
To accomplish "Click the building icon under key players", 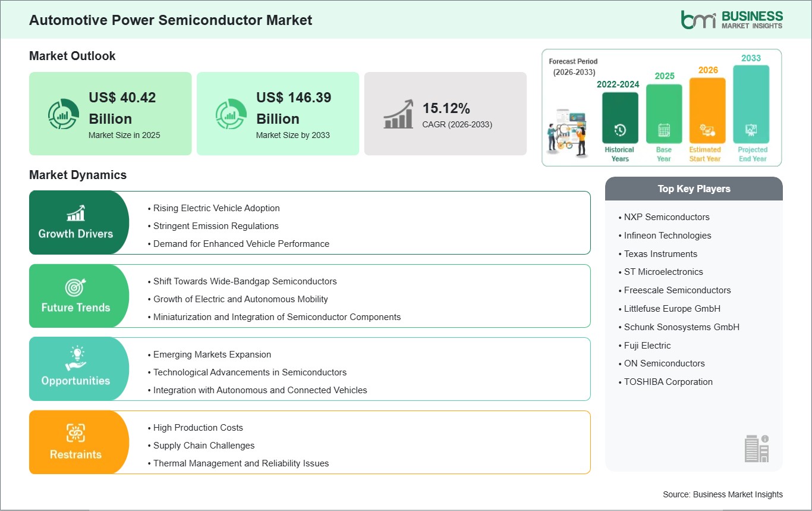I will coord(757,448).
